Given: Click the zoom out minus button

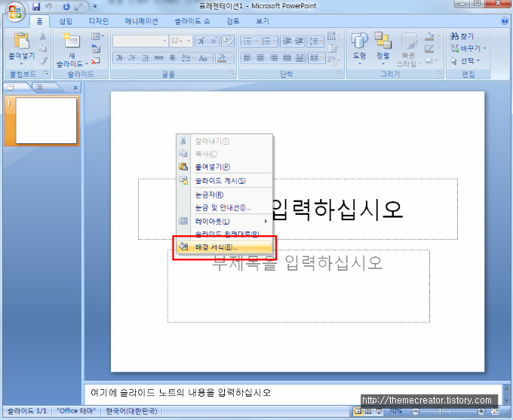Looking at the screenshot, I should pos(415,411).
